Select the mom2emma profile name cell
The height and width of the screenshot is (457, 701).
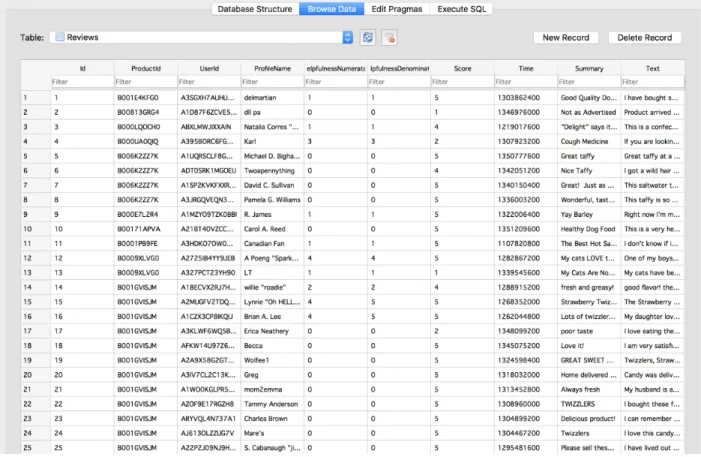272,389
